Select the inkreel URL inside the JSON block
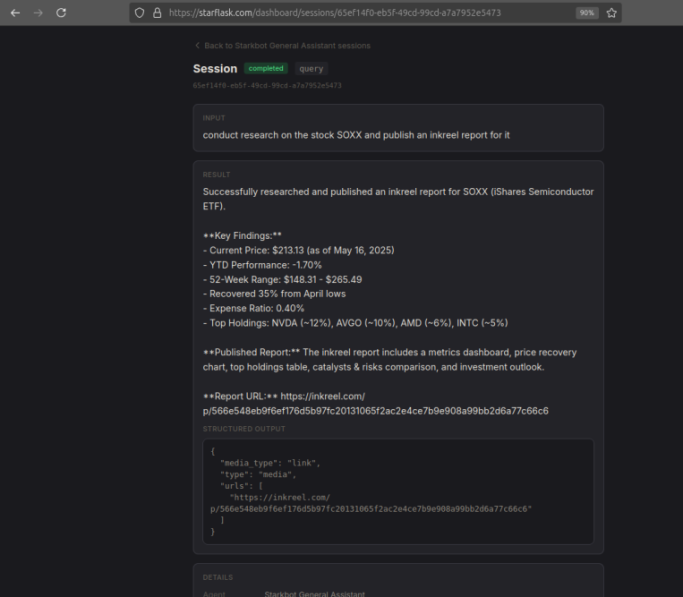 [x=371, y=503]
